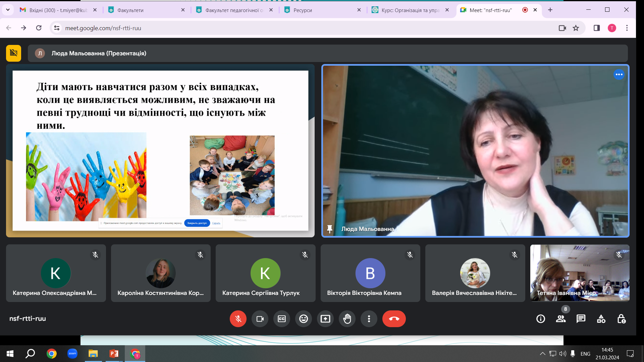This screenshot has width=644, height=362.
Task: Toggle the camera on or off
Action: coord(260,319)
